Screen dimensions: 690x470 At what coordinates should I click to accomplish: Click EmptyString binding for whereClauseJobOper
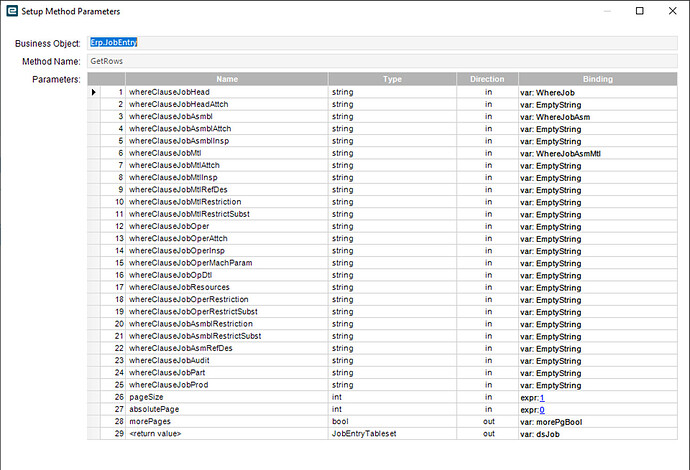(598, 227)
